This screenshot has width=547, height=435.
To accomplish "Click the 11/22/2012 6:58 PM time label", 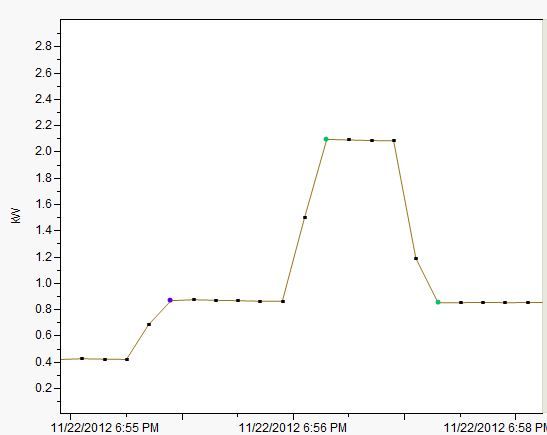I will pyautogui.click(x=495, y=428).
